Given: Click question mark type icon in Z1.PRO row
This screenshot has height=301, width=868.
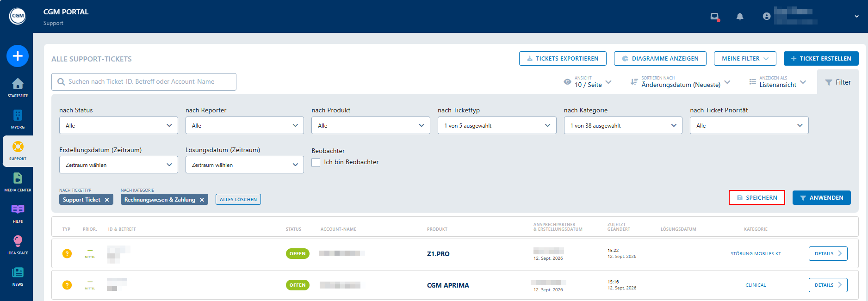Looking at the screenshot, I should [67, 253].
